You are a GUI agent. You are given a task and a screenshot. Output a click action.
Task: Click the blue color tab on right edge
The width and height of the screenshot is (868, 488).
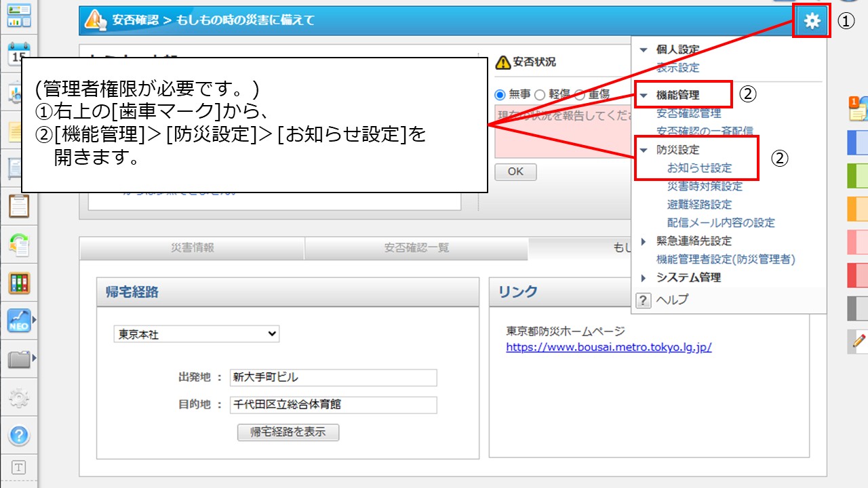[x=858, y=142]
